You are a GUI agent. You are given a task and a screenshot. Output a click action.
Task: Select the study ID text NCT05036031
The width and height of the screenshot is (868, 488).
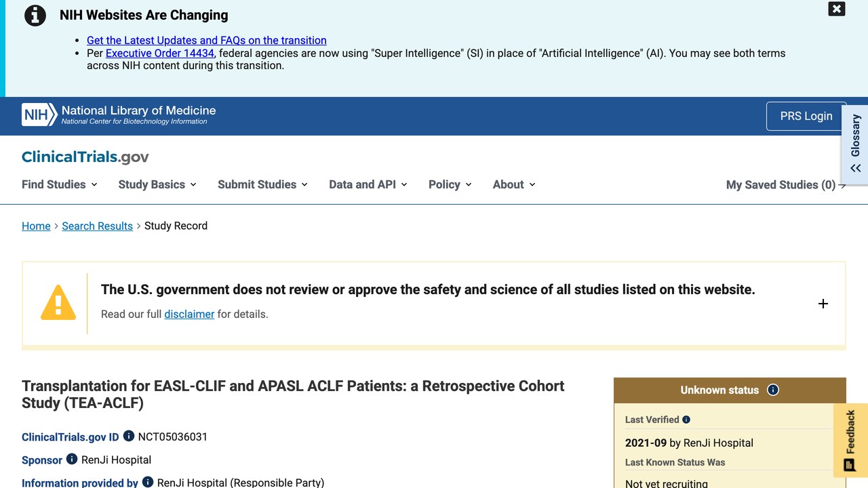[x=173, y=436]
